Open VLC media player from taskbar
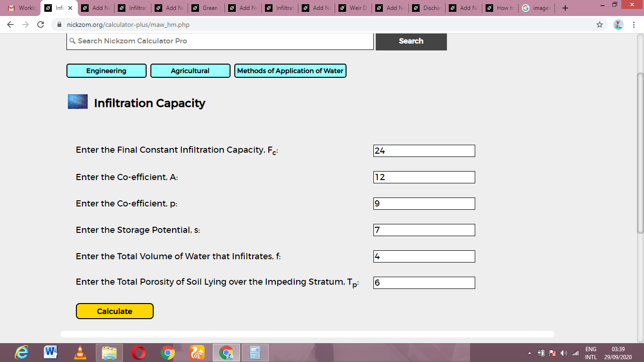The image size is (644, 362). tap(80, 353)
